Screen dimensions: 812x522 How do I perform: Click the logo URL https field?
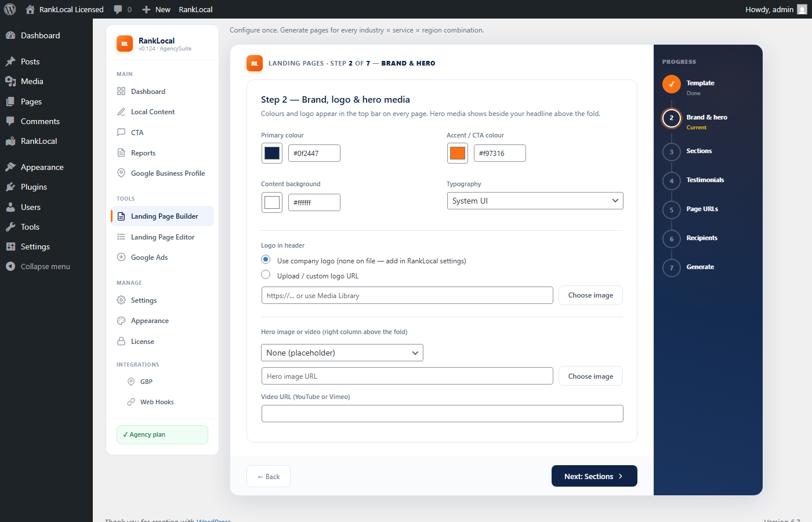[407, 295]
